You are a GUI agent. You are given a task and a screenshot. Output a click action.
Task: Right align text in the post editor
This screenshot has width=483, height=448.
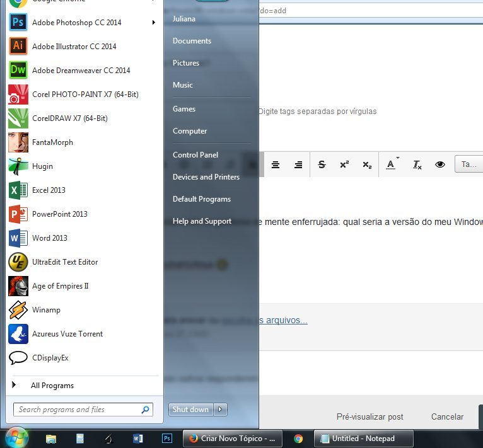(298, 164)
